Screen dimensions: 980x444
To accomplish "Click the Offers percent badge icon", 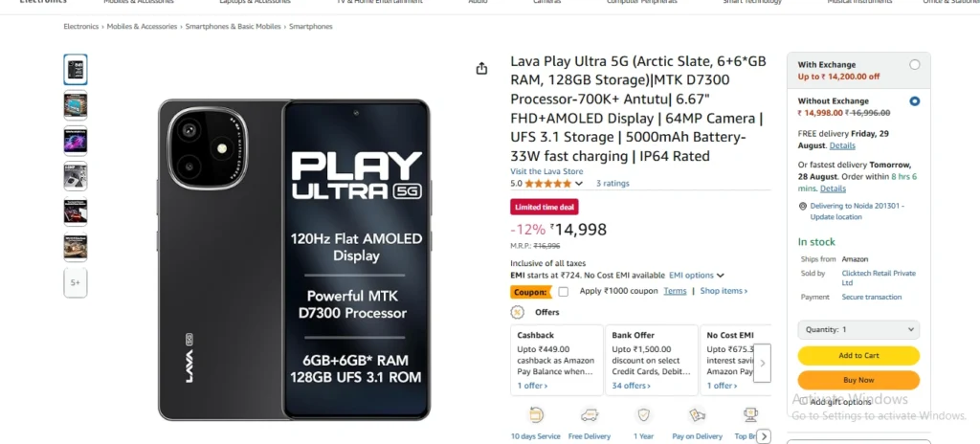I will [518, 312].
